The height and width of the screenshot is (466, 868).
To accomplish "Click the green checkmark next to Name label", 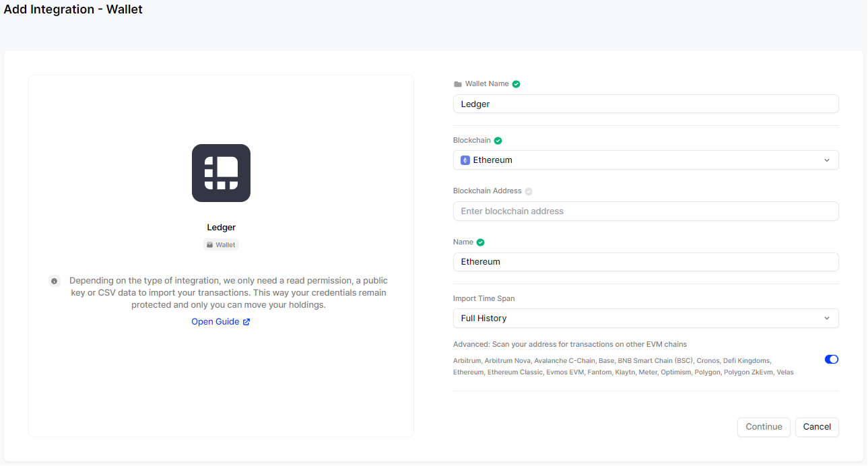I will click(x=481, y=242).
